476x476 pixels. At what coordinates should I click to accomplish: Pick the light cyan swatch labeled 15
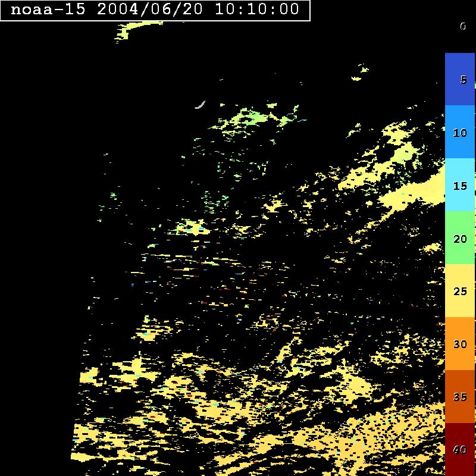459,185
